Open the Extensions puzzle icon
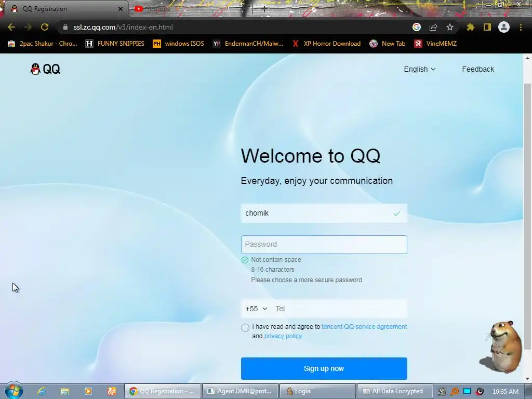The height and width of the screenshot is (399, 532). [470, 27]
